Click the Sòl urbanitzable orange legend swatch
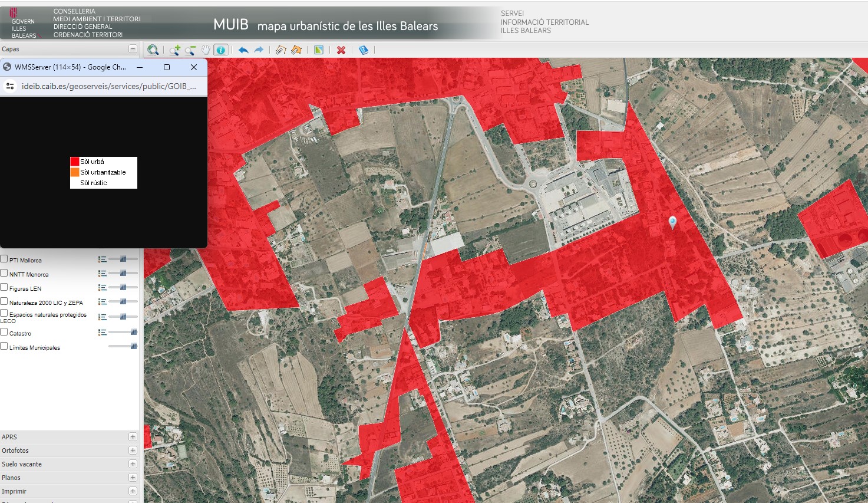The image size is (868, 503). point(75,172)
